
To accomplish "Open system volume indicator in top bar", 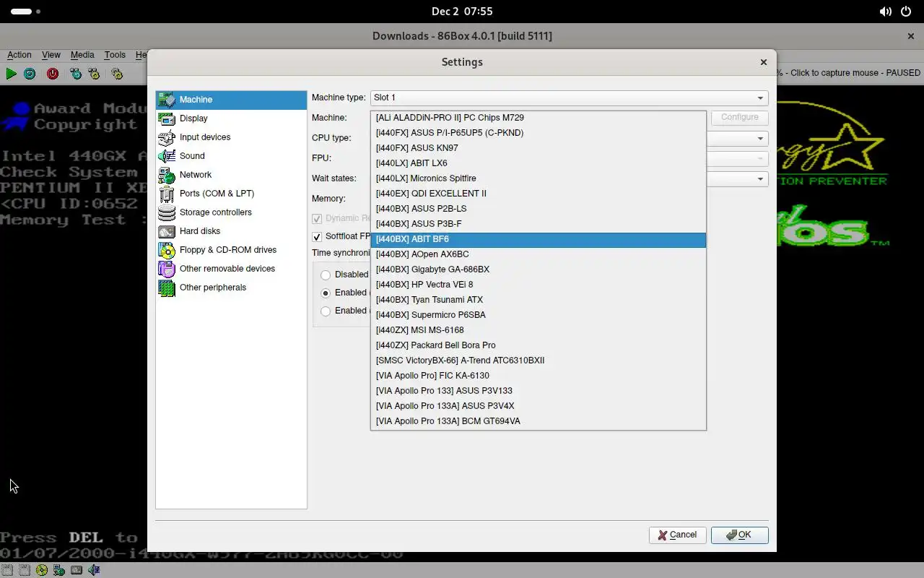I will point(885,12).
